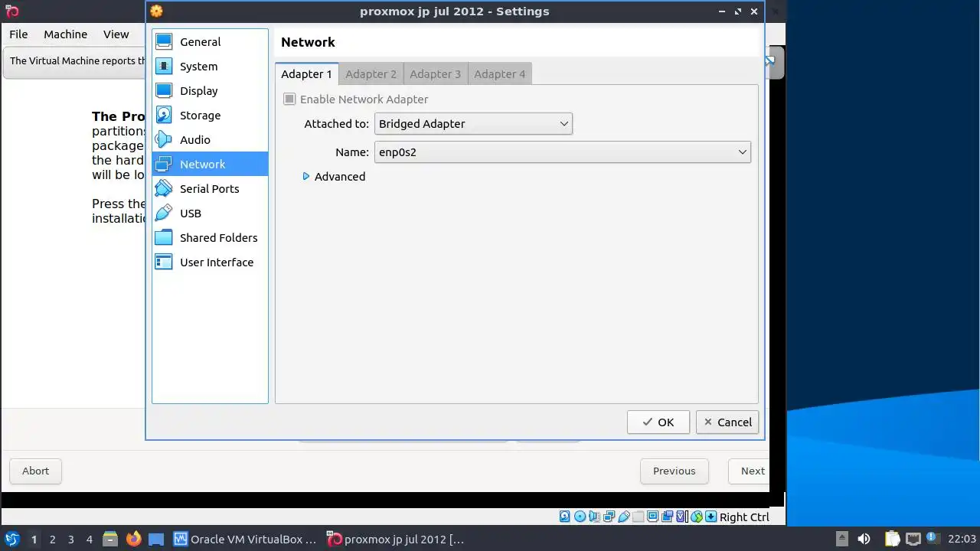Click the removable media eject tray icon

(842, 539)
